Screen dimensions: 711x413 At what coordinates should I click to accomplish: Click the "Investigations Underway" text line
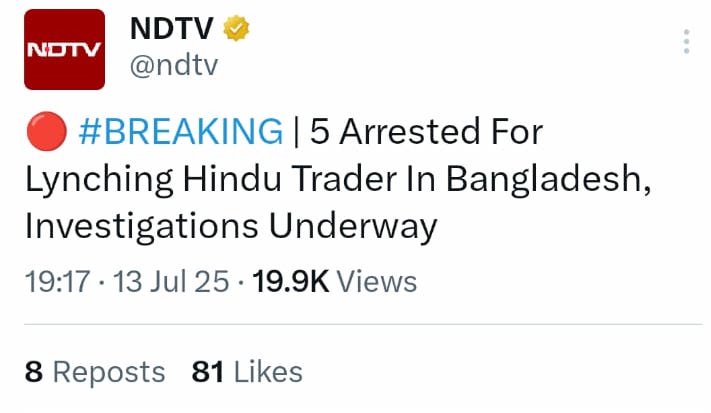(x=230, y=226)
